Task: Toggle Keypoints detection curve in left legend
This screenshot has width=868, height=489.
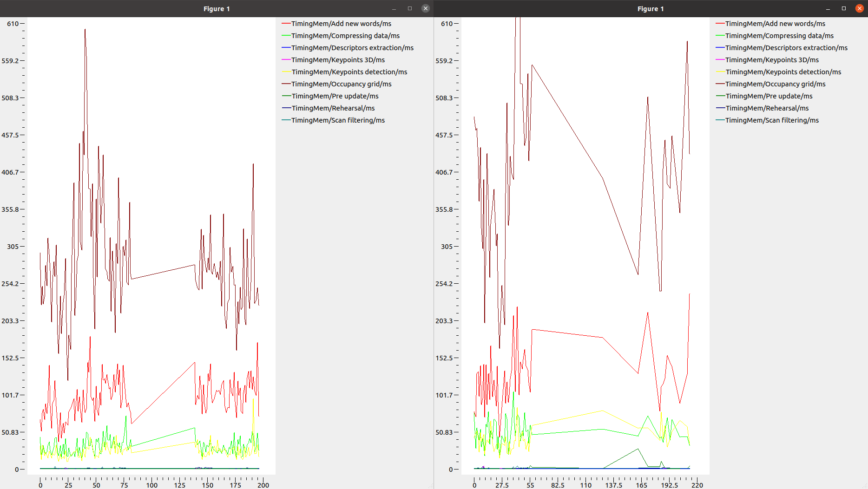Action: click(x=349, y=72)
